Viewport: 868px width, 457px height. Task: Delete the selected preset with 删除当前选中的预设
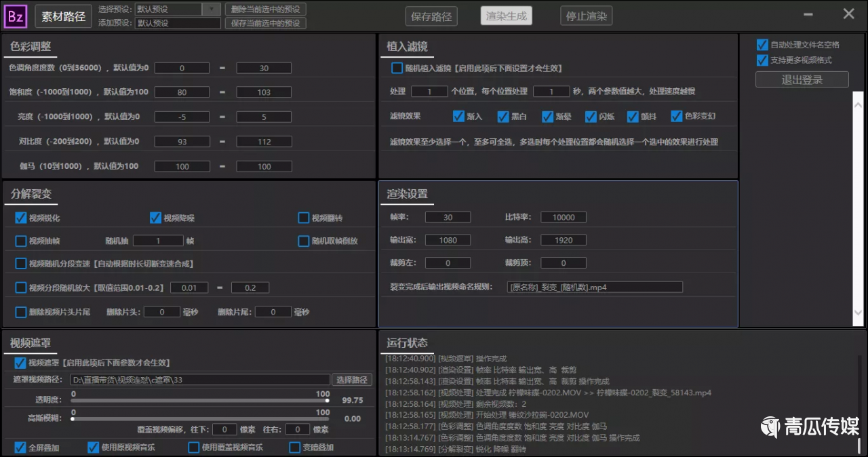point(265,9)
